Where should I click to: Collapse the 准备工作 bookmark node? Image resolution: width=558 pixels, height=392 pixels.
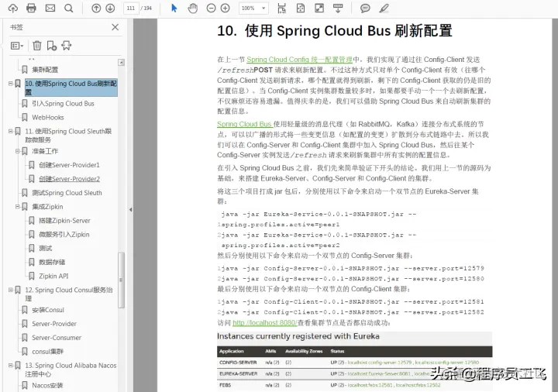tap(17, 151)
